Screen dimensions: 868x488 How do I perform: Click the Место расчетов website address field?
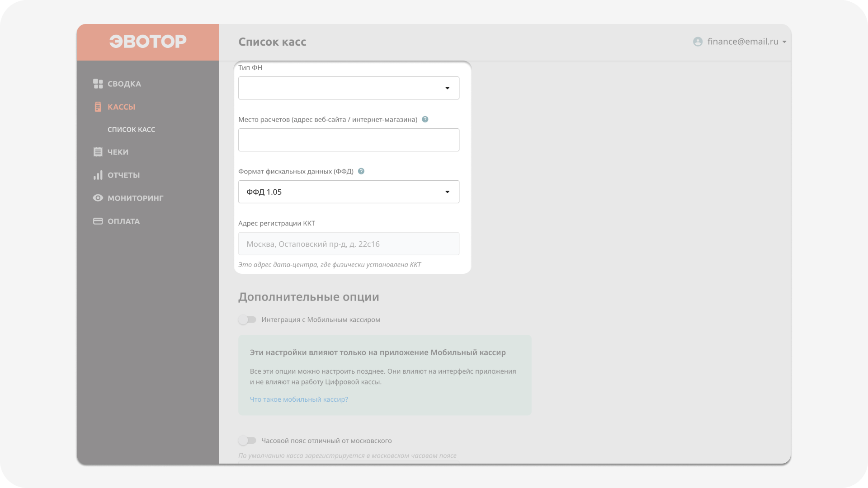pos(349,140)
